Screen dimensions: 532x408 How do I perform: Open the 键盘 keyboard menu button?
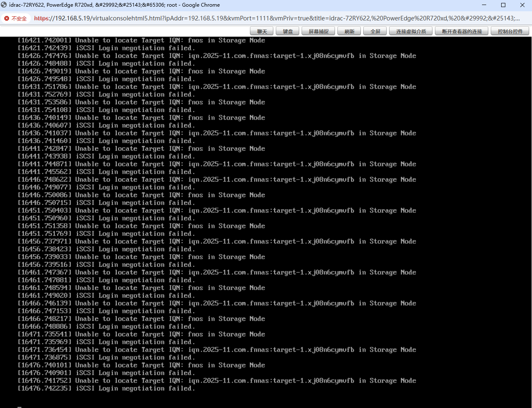pos(288,31)
